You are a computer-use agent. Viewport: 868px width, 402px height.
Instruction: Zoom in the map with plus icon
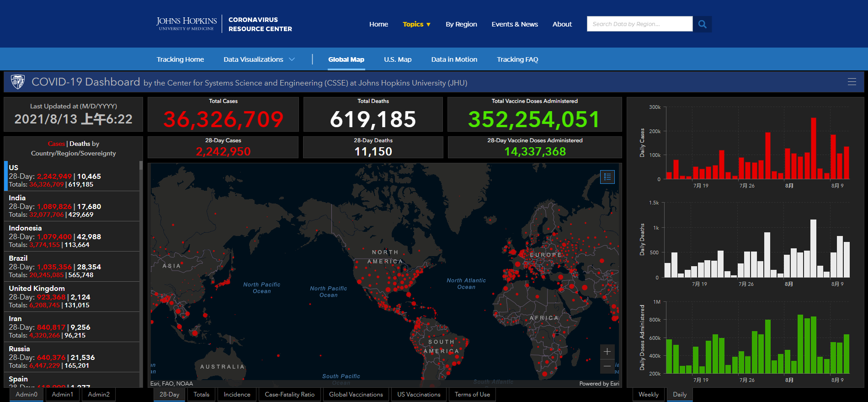pos(607,351)
